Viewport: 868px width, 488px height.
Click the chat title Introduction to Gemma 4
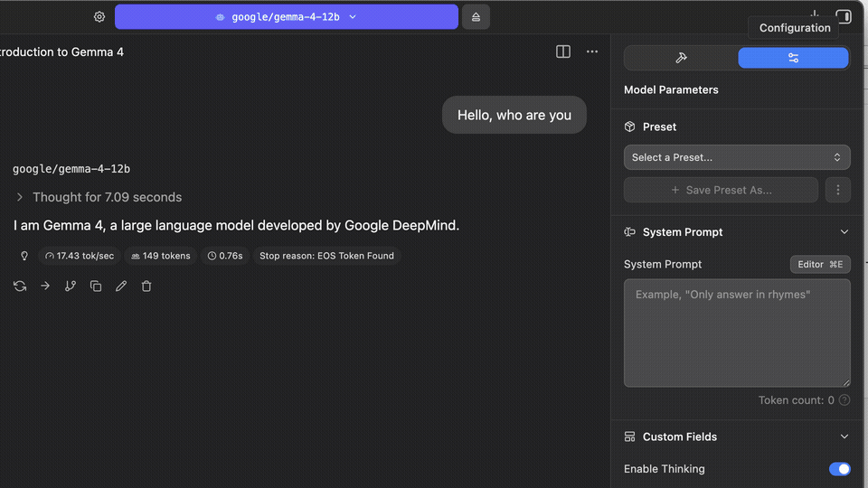(61, 52)
